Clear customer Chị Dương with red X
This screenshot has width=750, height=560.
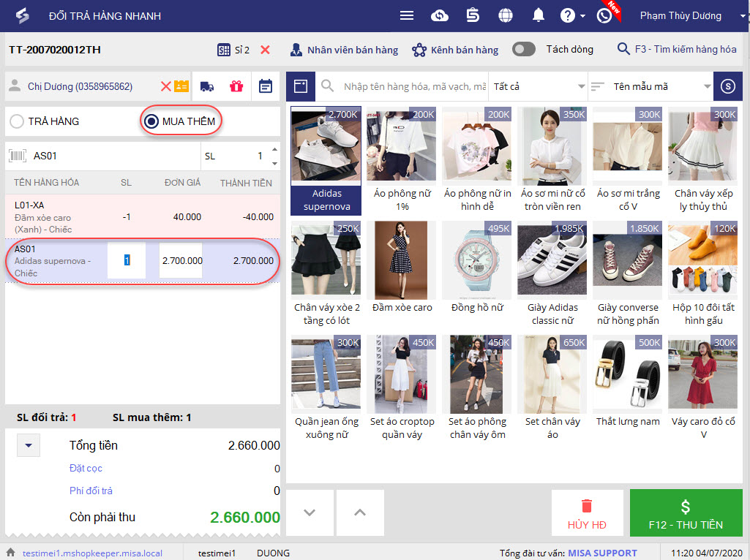[165, 86]
